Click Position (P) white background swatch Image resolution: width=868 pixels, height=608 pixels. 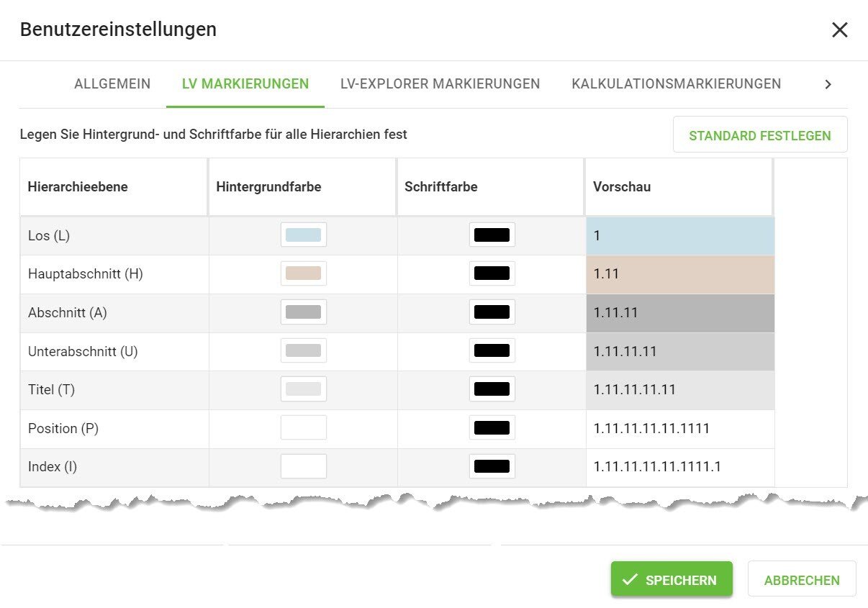click(x=303, y=428)
